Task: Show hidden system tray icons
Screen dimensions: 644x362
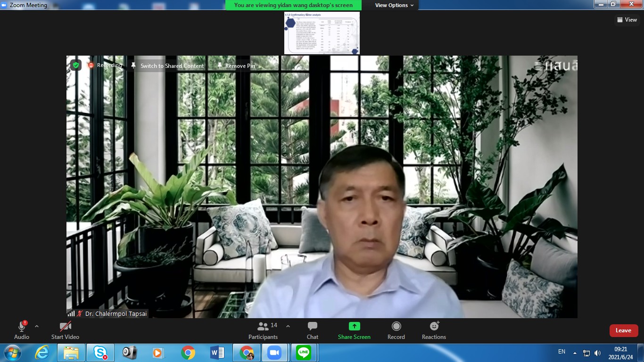Action: (x=575, y=353)
